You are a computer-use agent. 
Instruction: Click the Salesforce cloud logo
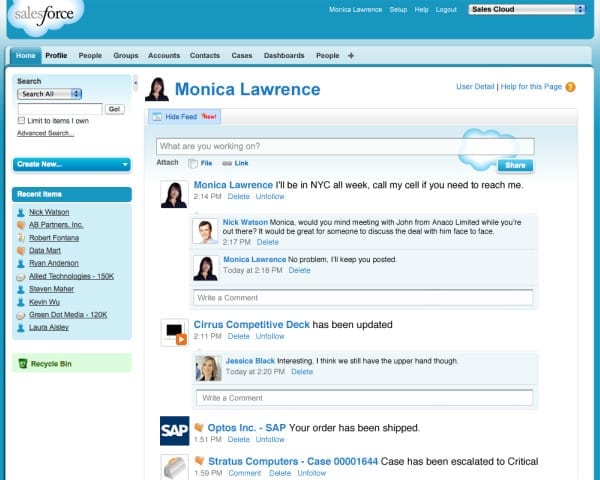click(x=45, y=16)
